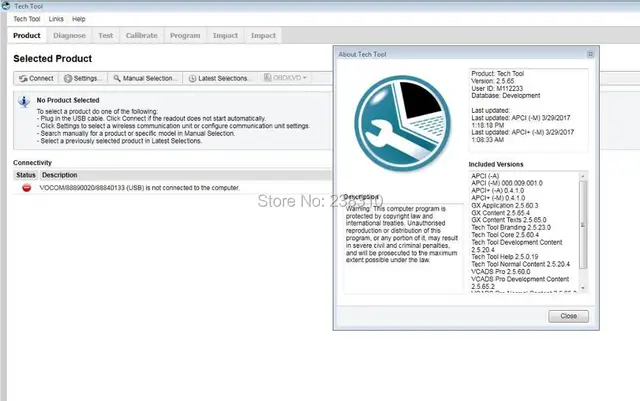
Task: Click the Latest Selections clock icon
Action: pyautogui.click(x=192, y=78)
